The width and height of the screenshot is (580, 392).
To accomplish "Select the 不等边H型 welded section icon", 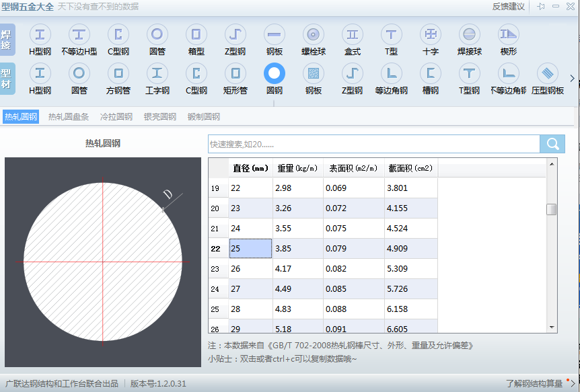I will pos(79,35).
